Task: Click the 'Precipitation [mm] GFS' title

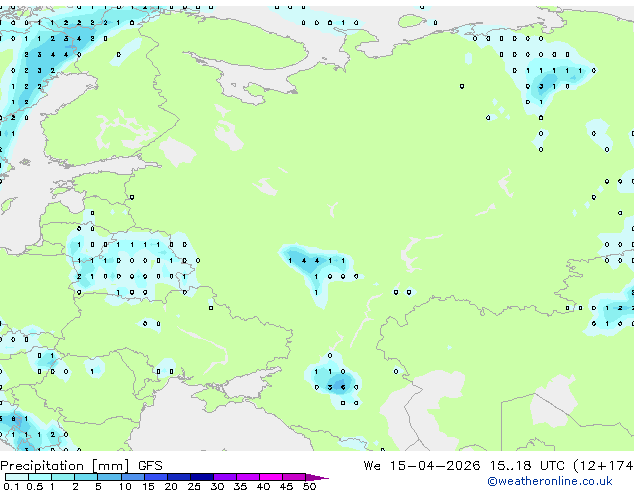Action: click(x=81, y=466)
